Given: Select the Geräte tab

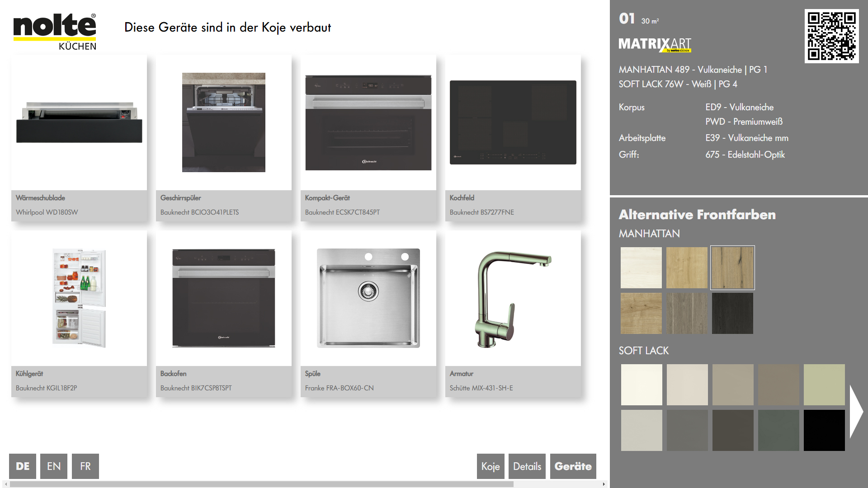Looking at the screenshot, I should click(573, 466).
